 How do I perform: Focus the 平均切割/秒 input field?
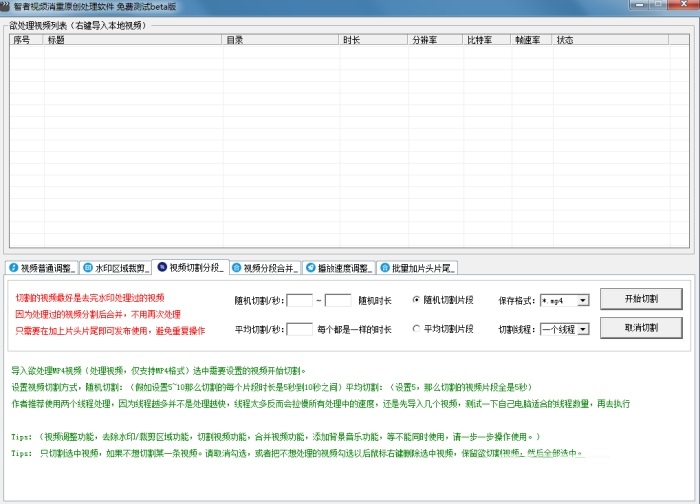[300, 328]
